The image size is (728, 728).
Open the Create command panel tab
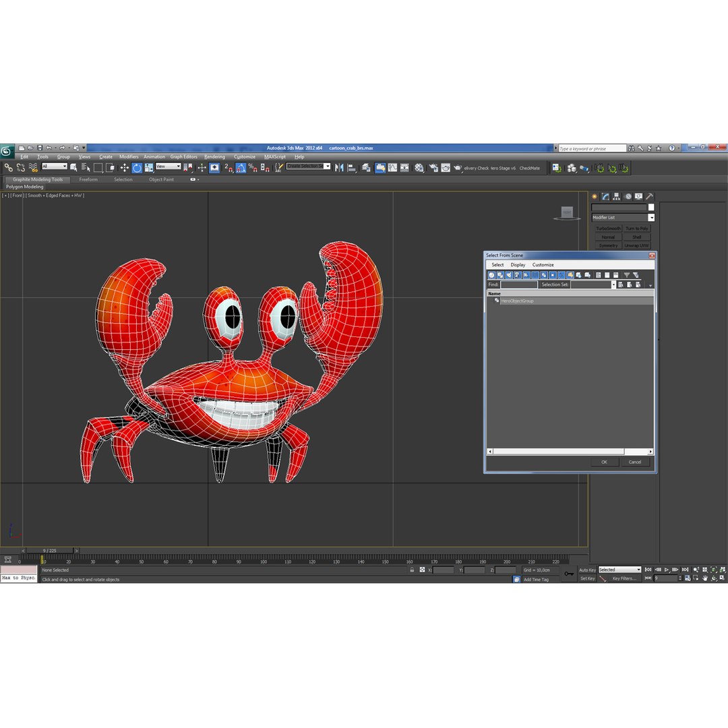[x=595, y=196]
